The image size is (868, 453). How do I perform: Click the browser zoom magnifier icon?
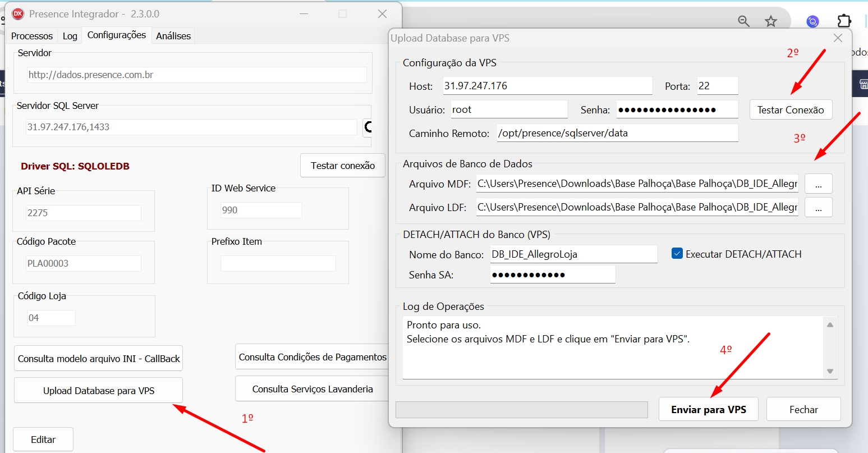coord(743,21)
